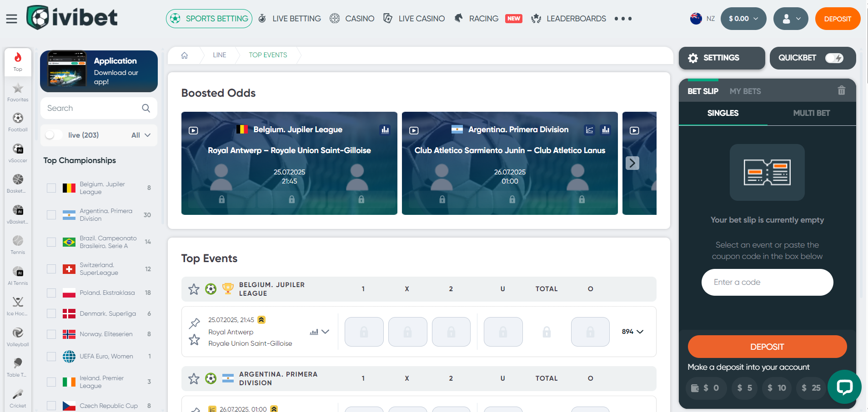
Task: Favorite the Belgium Jupiler League header star
Action: point(194,289)
